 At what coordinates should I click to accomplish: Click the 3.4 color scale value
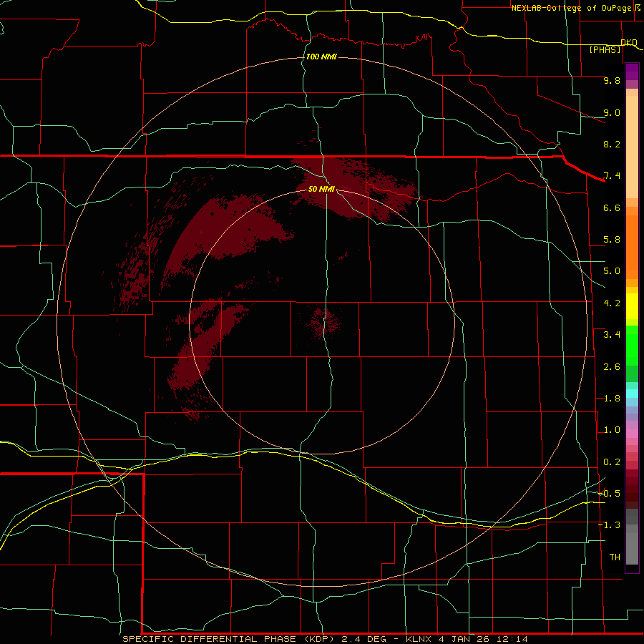(x=612, y=335)
